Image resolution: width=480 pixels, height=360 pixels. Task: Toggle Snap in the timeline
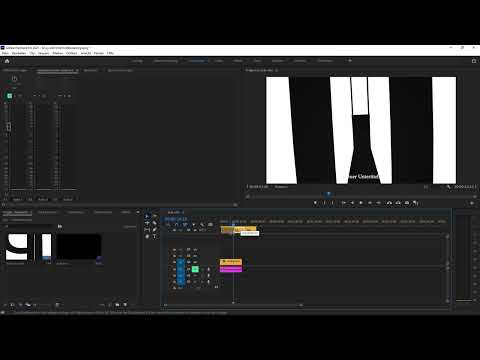[x=176, y=225]
